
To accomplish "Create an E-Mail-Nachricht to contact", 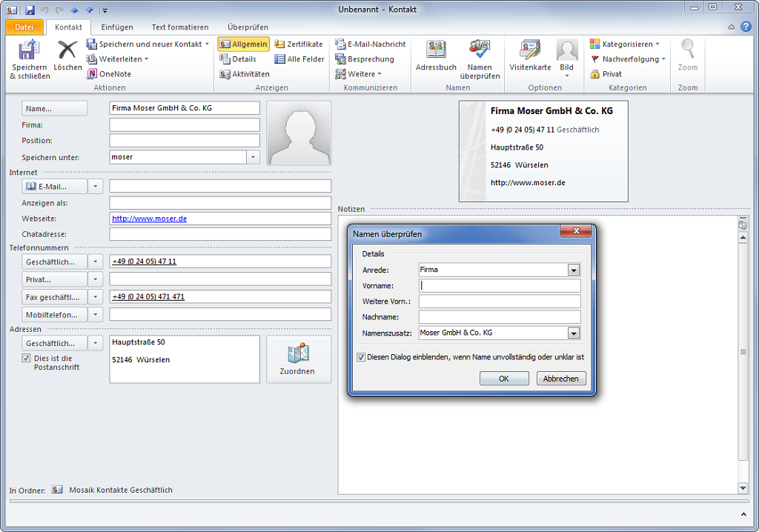I will click(x=371, y=44).
